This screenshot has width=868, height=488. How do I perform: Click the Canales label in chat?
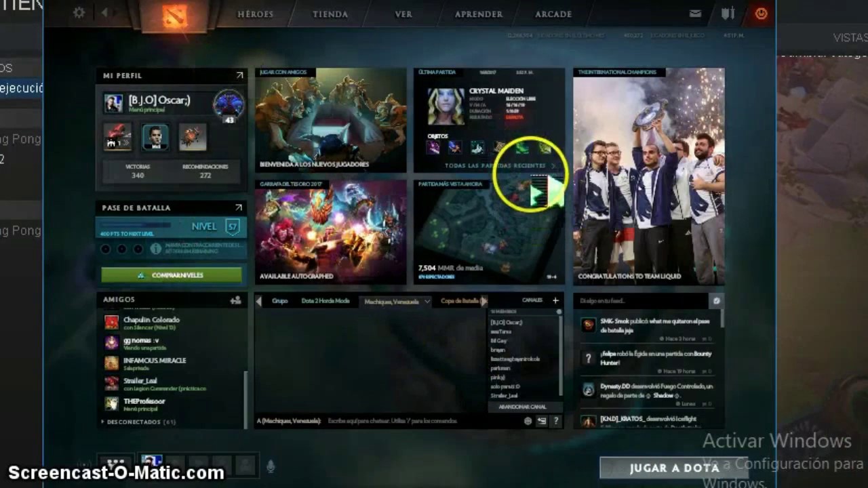[x=532, y=300]
